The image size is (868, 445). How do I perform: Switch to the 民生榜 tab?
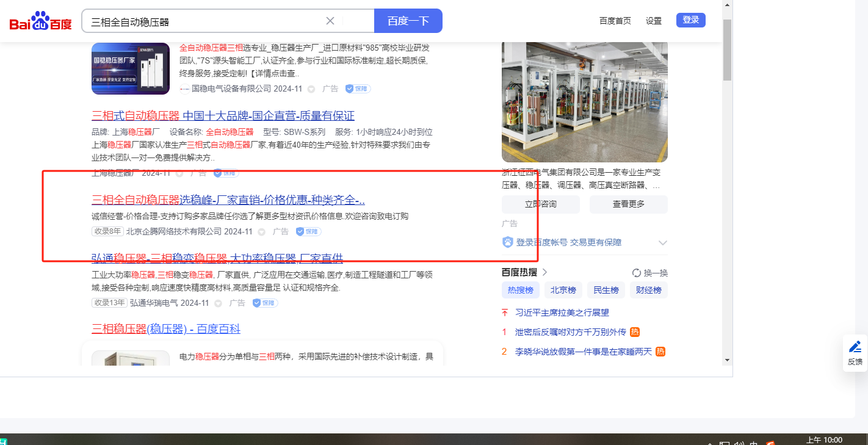pyautogui.click(x=606, y=291)
